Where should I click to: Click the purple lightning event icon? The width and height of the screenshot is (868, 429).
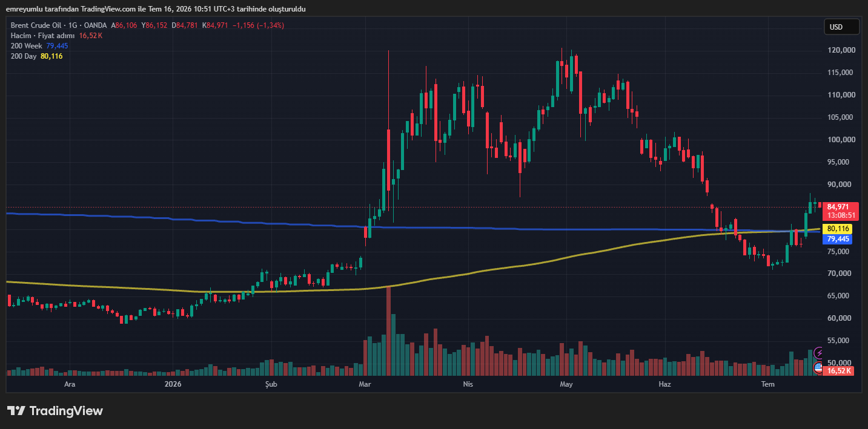pyautogui.click(x=819, y=353)
